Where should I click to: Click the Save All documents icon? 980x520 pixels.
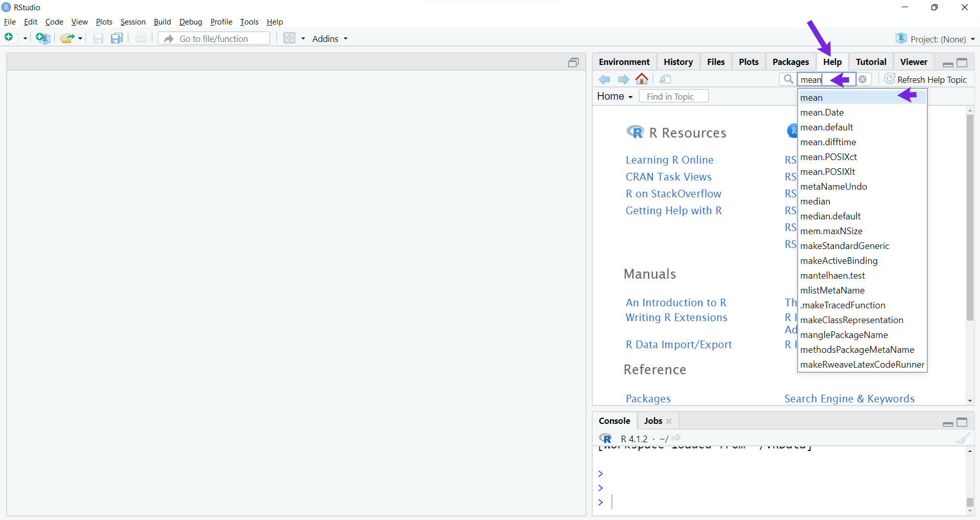117,38
